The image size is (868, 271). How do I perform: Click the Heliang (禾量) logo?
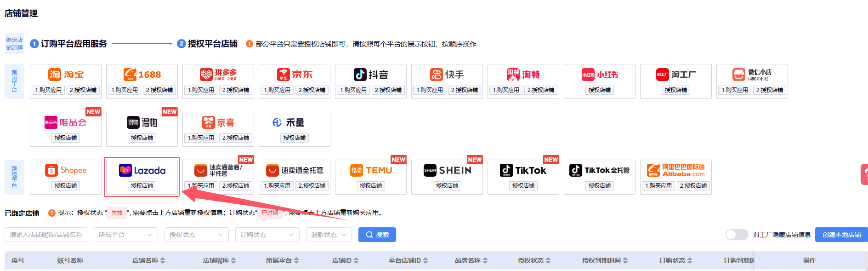289,122
